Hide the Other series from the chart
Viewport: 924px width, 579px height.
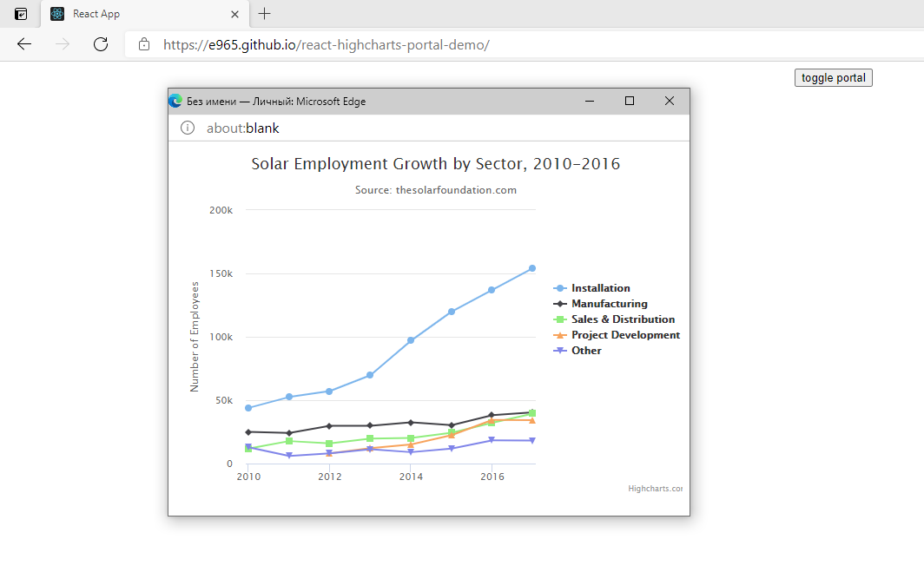(585, 350)
